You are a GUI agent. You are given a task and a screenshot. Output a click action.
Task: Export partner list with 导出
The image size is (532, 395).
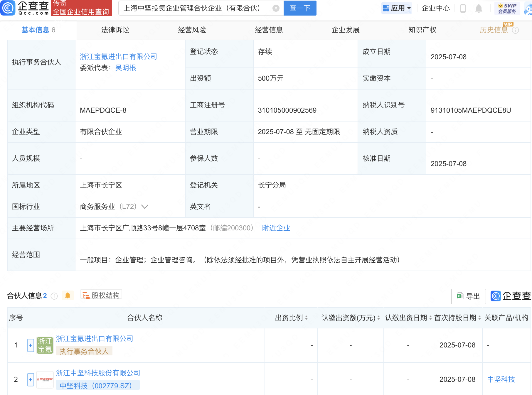pyautogui.click(x=468, y=296)
